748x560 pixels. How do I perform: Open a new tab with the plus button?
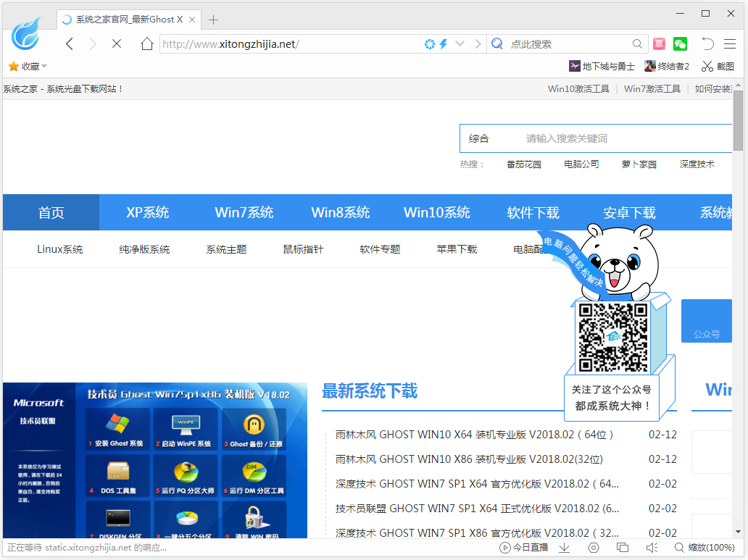[213, 20]
